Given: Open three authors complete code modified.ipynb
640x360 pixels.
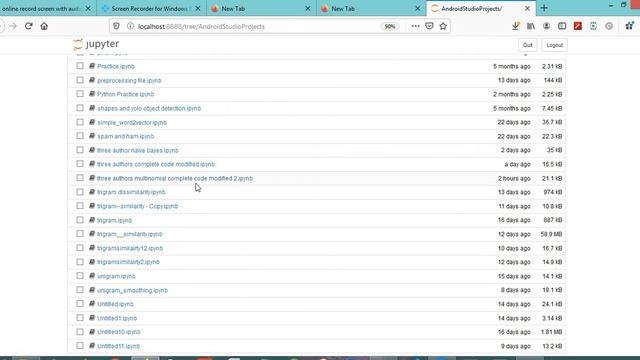Looking at the screenshot, I should 156,164.
